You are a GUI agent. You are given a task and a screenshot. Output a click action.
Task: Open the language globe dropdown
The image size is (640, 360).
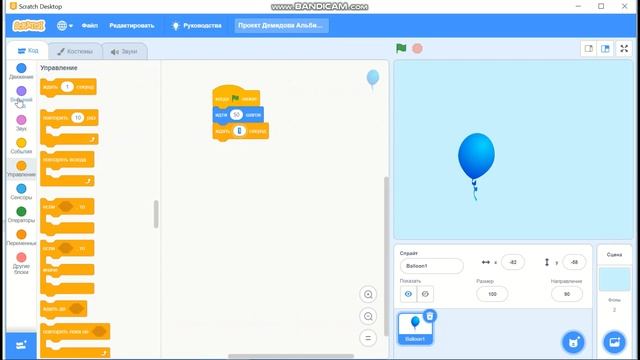pyautogui.click(x=64, y=26)
